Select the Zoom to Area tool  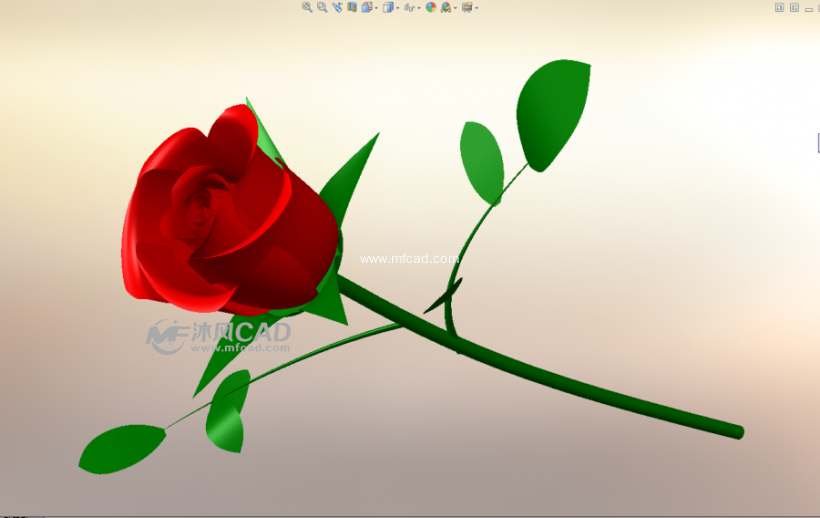[x=322, y=7]
